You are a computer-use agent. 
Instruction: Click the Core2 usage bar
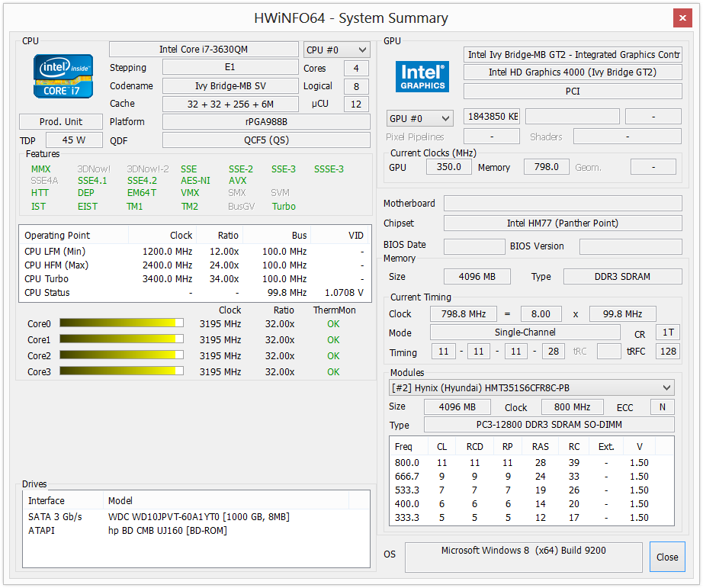coord(121,355)
